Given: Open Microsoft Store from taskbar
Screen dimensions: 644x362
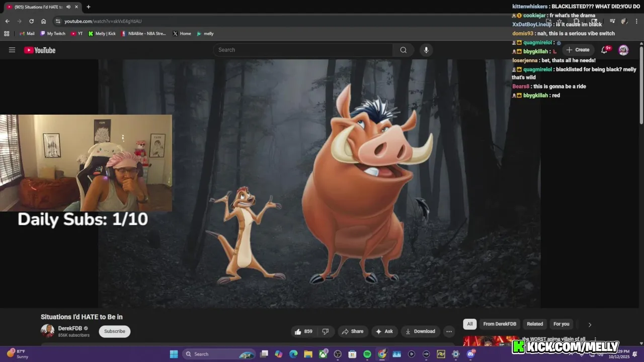Looking at the screenshot, I should coord(352,354).
